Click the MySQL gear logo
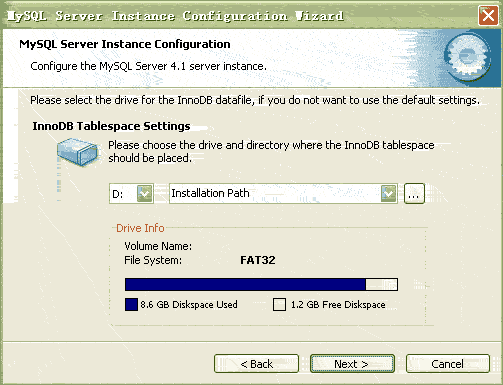 [468, 56]
